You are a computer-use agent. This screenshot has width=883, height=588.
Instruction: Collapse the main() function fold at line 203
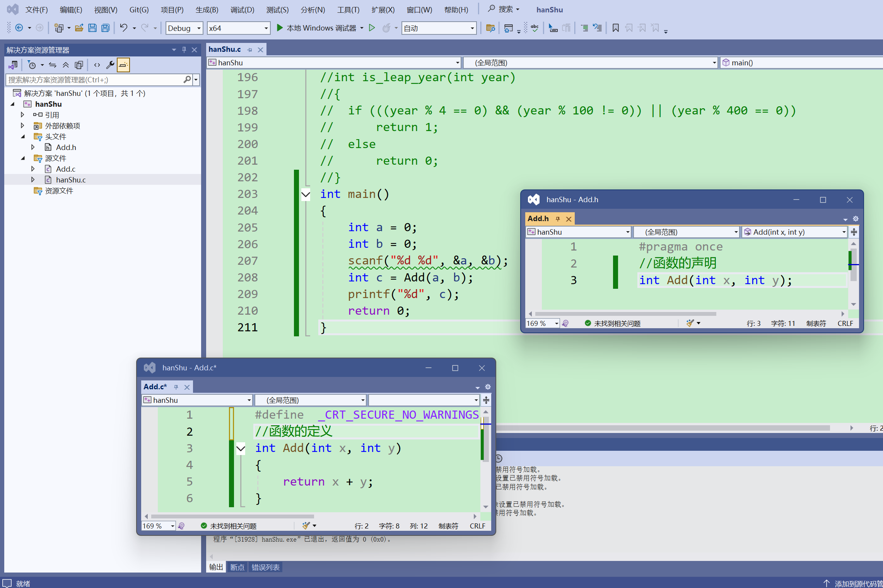[306, 194]
